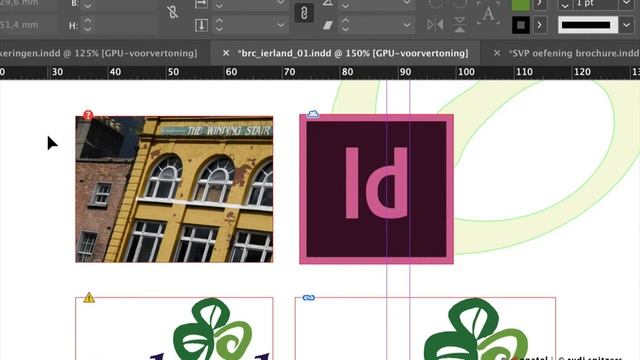Expand the green fill swatch options arrow

pos(540,4)
